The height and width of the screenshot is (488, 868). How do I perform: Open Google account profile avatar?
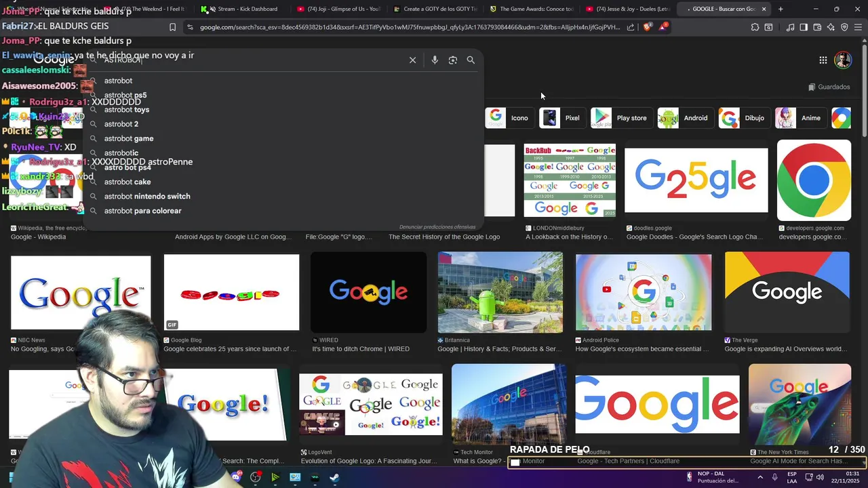(x=843, y=60)
